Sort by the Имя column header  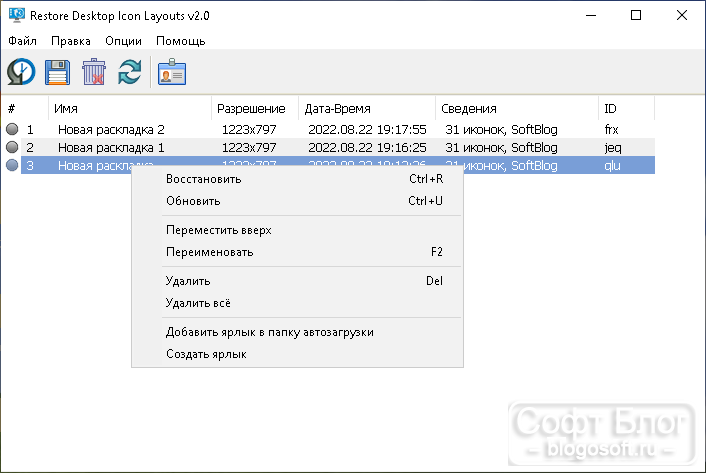coord(130,108)
